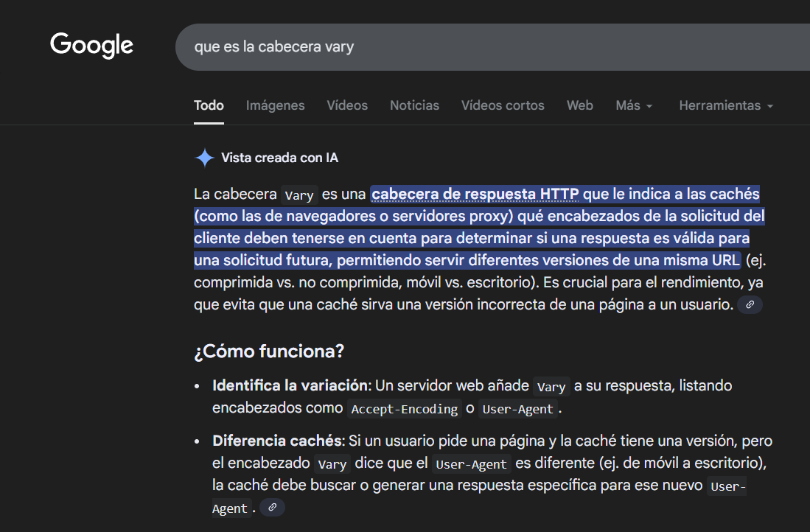This screenshot has height=532, width=810.
Task: Open source link icon after first paragraph
Action: pos(750,304)
